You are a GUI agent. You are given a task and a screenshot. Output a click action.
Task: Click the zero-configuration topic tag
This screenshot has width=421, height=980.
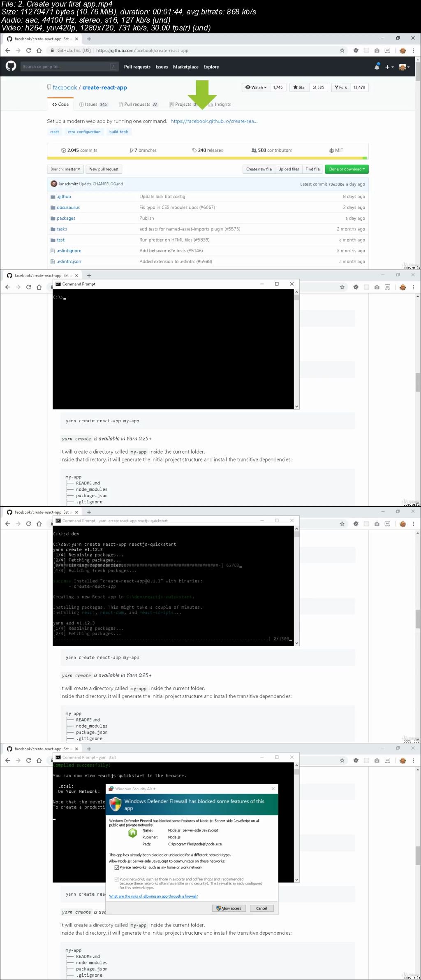click(x=84, y=132)
